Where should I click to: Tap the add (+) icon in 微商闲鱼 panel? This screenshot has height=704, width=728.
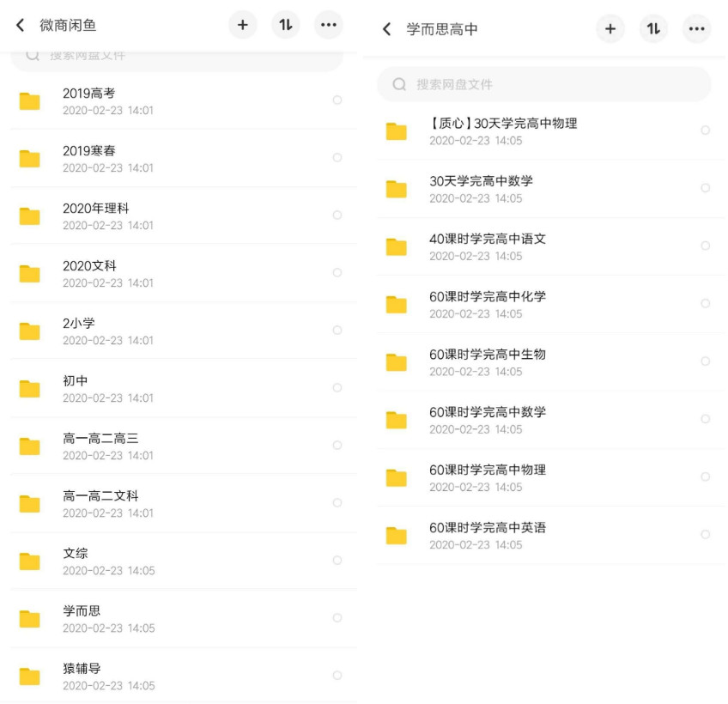click(243, 25)
